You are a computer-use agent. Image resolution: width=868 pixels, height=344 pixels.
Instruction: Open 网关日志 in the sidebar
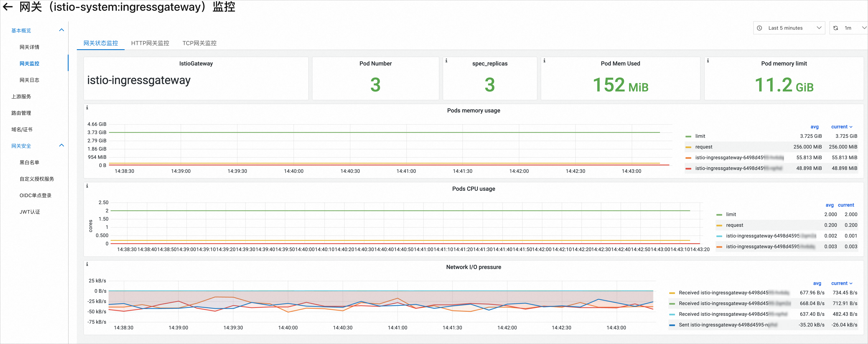point(29,80)
